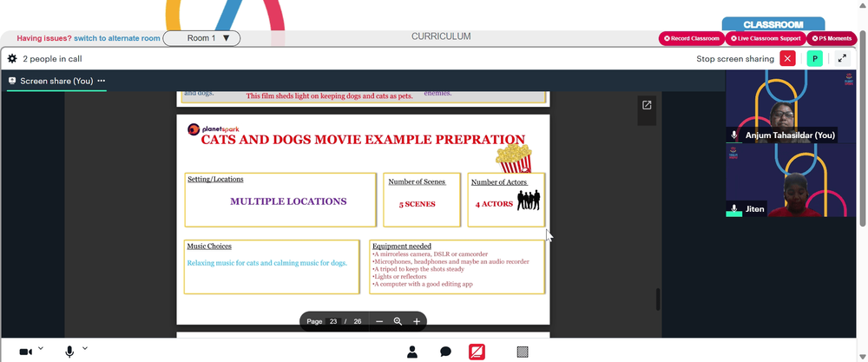Click planetspark logo on slide
The image size is (868, 362).
pos(214,129)
